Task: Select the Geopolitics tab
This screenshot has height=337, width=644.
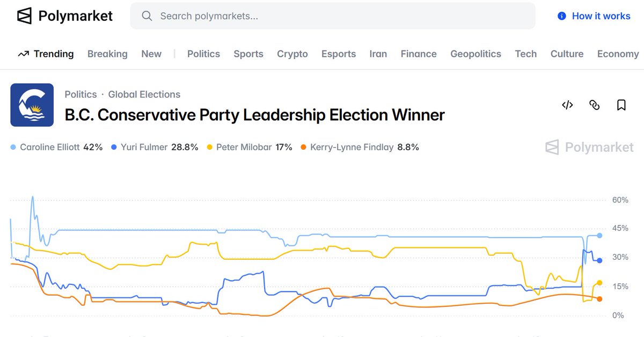Action: [x=475, y=54]
